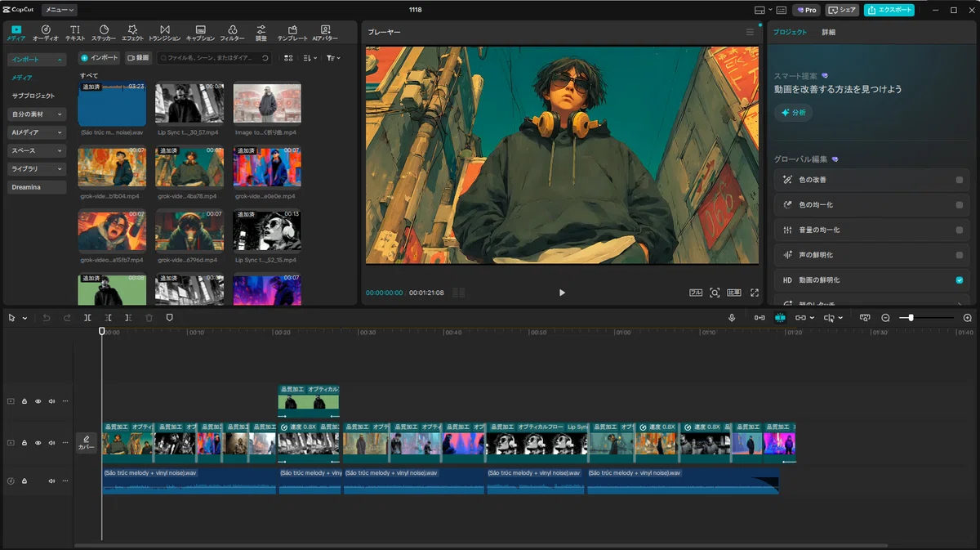980x550 pixels.
Task: Play the preview video
Action: [x=562, y=293]
